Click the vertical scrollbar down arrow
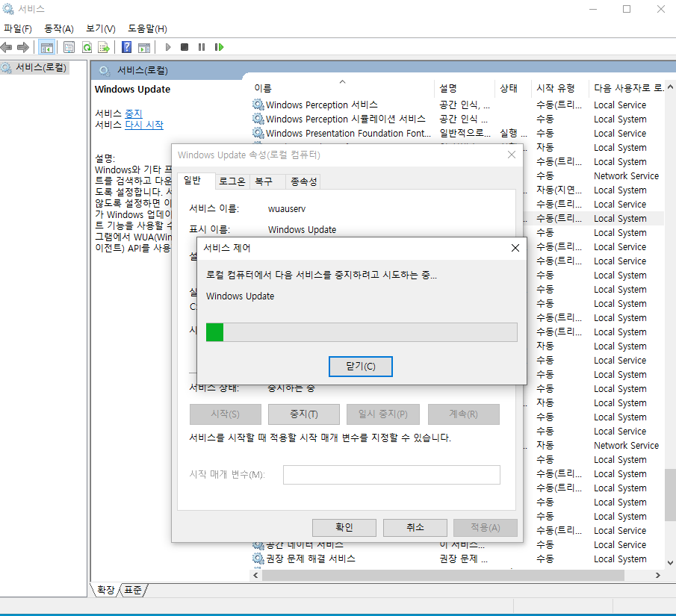The image size is (676, 616). point(670,562)
